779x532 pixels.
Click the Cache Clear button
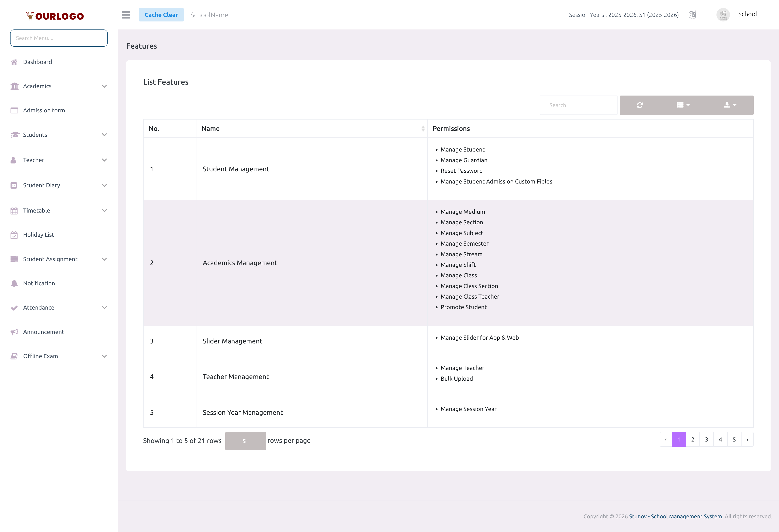pyautogui.click(x=161, y=15)
